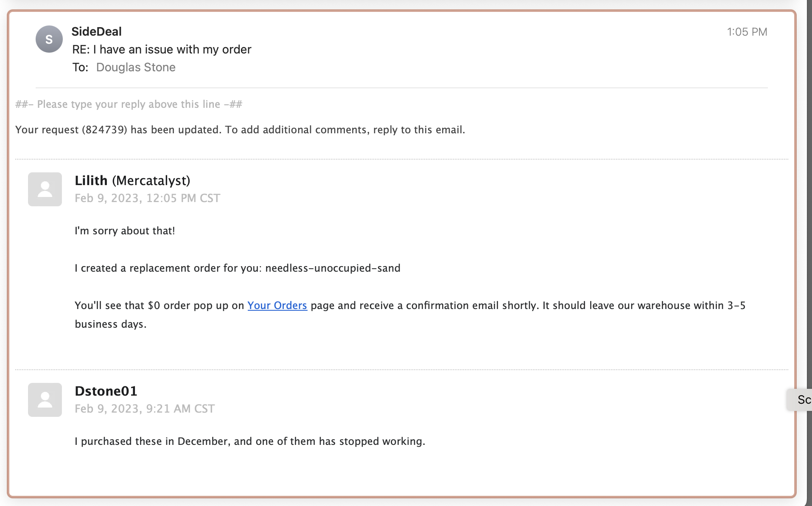Click Lilith's message timestamp Feb 9, 12:05 PM
This screenshot has height=506, width=812.
point(147,198)
